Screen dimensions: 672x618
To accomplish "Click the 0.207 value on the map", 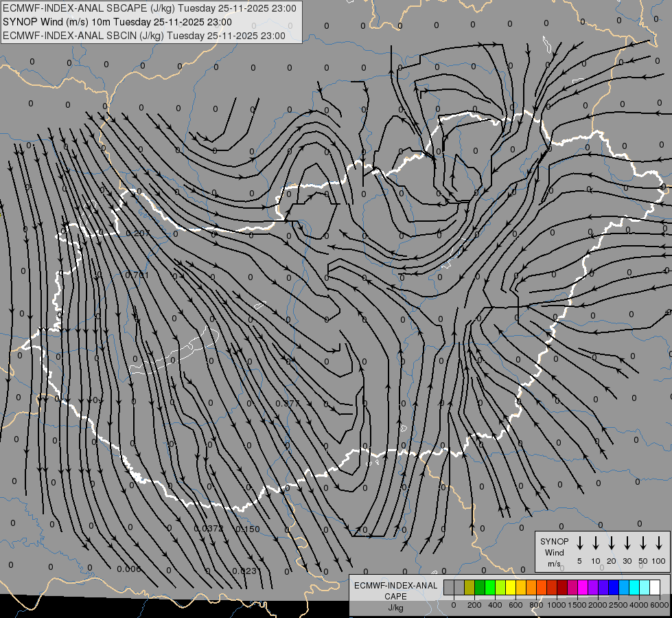I will pos(138,233).
